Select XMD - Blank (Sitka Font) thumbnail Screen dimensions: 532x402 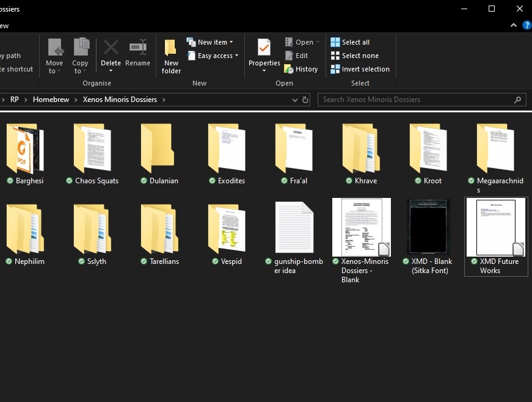tap(429, 227)
